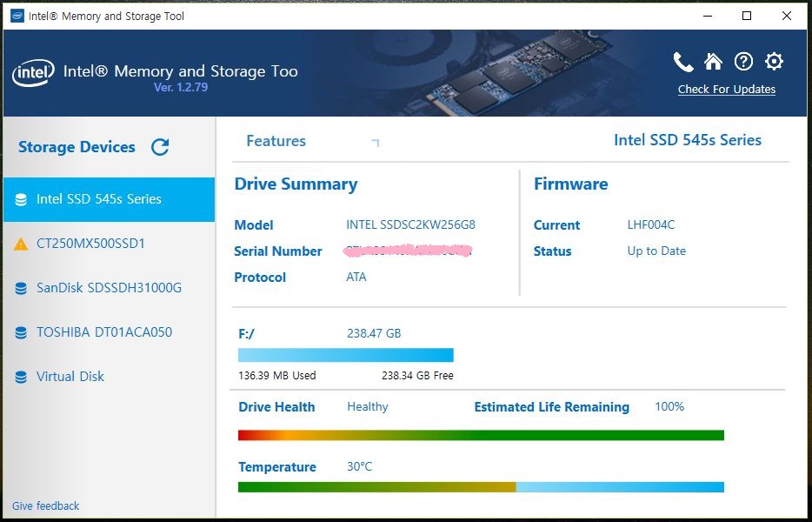The width and height of the screenshot is (812, 522).
Task: Maximize the Intel Memory and Storage Tool window
Action: click(x=747, y=16)
